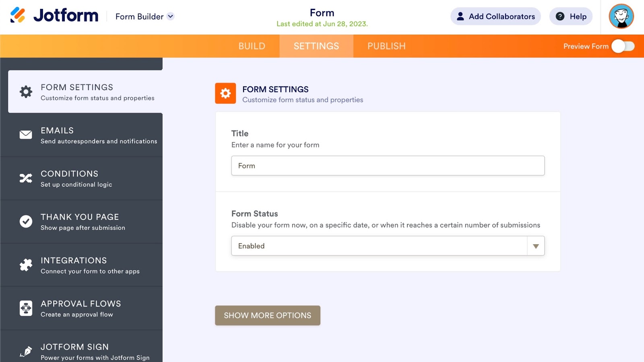Screen dimensions: 644x362
Task: Select the SETTINGS tab
Action: point(316,46)
